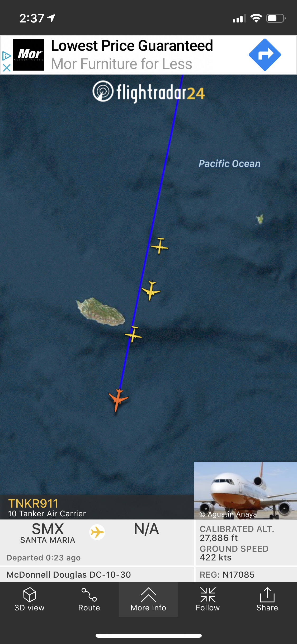Select the yellow aircraft nearest the island
Screen dimensions: 297x644
coord(133,334)
